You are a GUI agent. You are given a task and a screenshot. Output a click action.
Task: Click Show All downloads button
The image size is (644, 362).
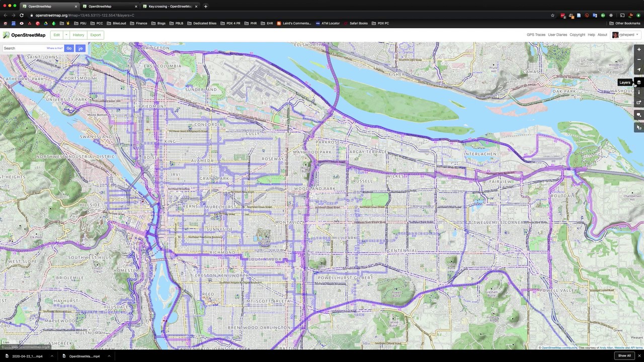pyautogui.click(x=624, y=356)
